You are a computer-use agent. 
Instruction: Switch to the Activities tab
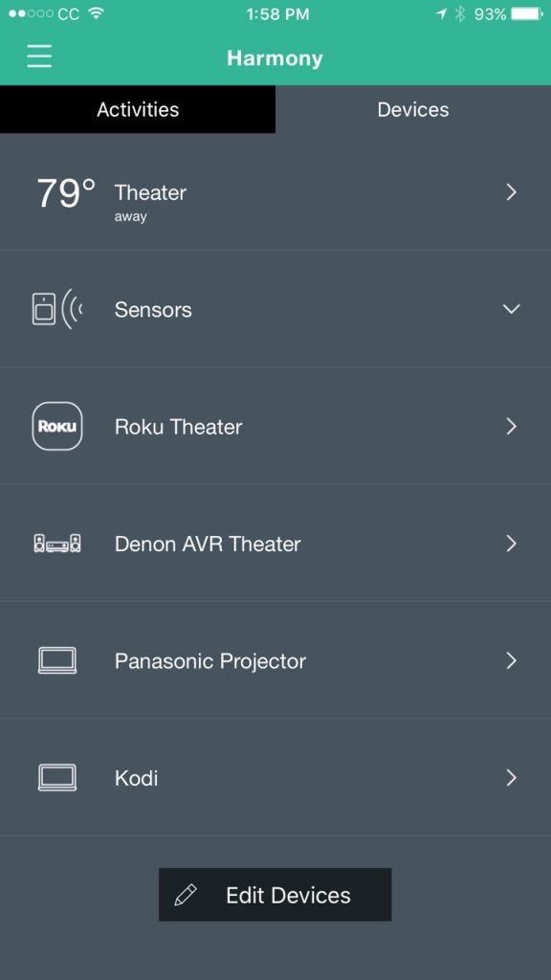pos(138,109)
